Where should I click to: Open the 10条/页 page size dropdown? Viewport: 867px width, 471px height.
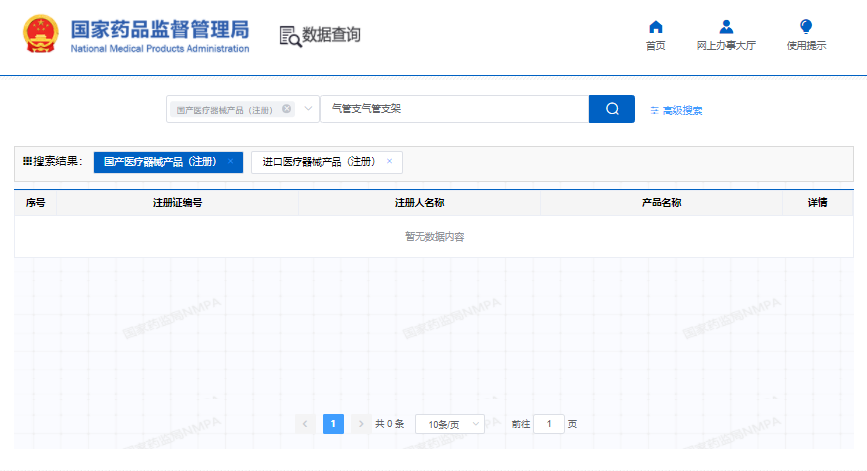[449, 424]
